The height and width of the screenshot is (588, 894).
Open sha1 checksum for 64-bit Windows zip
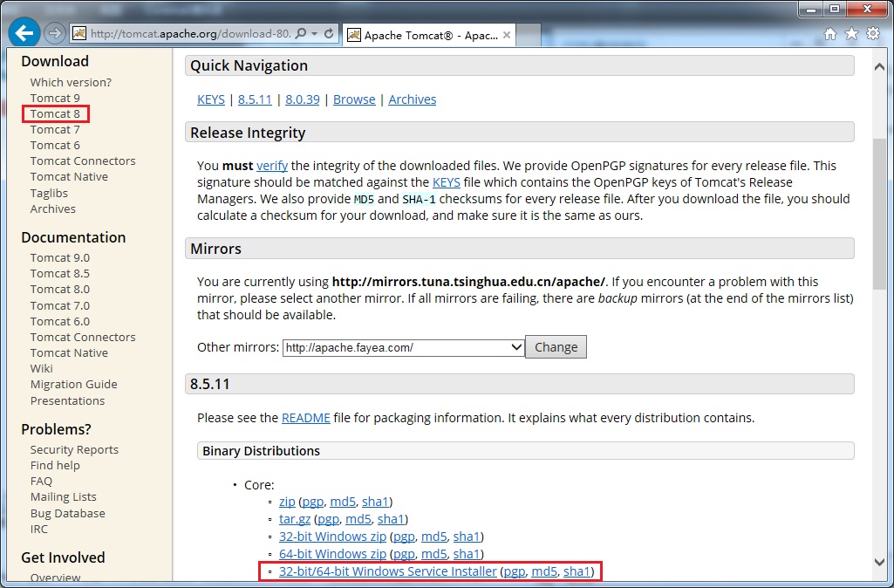pyautogui.click(x=467, y=554)
